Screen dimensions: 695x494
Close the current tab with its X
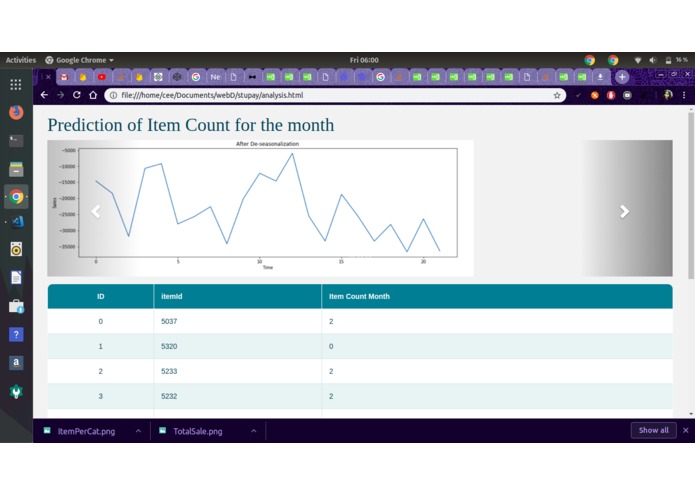[48, 77]
